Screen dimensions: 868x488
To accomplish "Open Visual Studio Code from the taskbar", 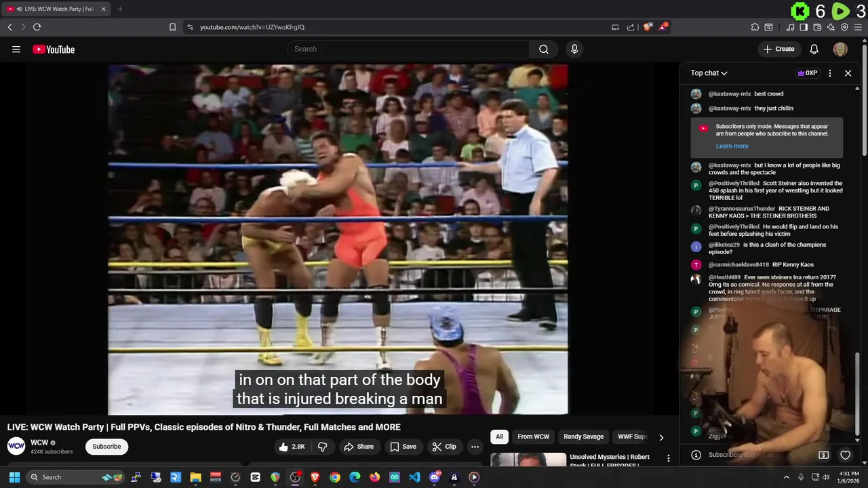I will (414, 477).
